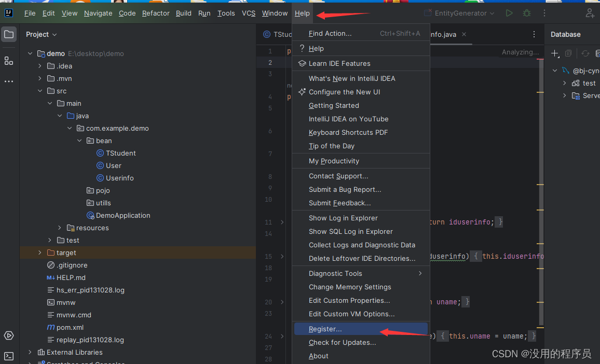This screenshot has height=364, width=600.
Task: Select Configure the New UI
Action: 361,92
